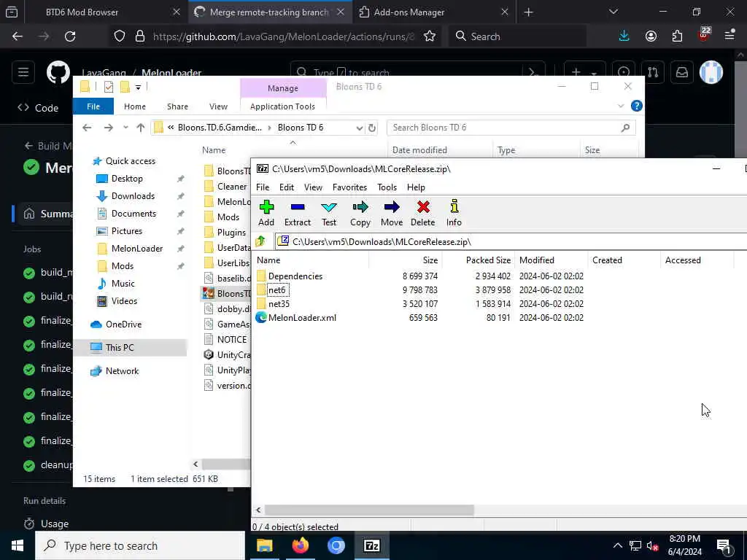Click the 7-Zip Extract button
Screen dimensions: 747x560
(x=298, y=213)
